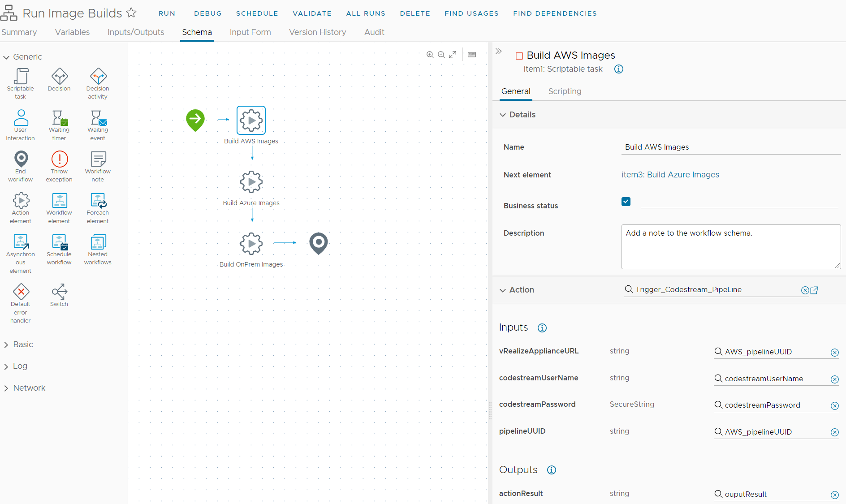Click into the Description text area
This screenshot has height=504, width=846.
coord(730,247)
